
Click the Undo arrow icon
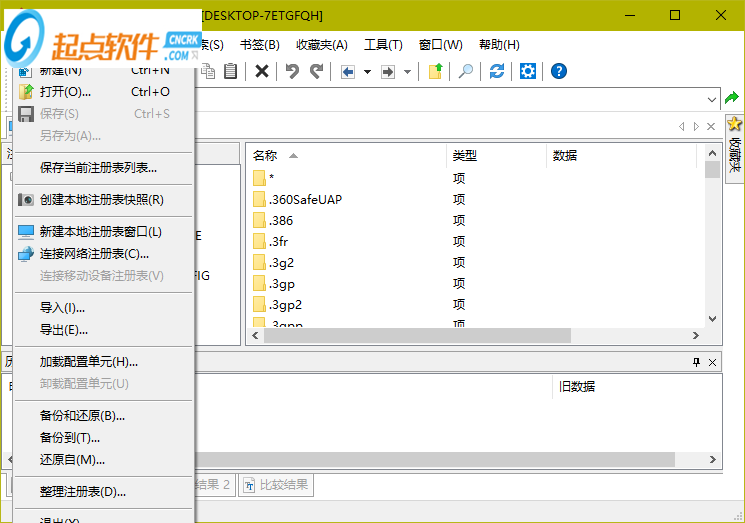pos(292,71)
